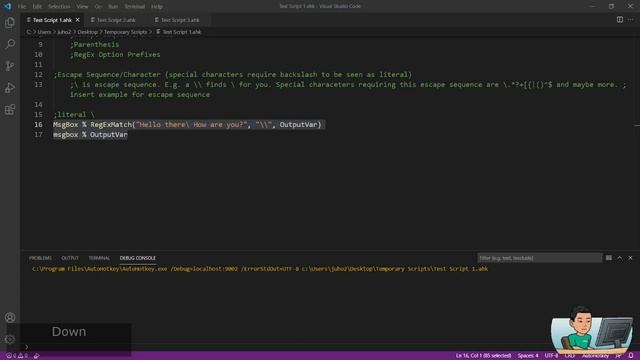The width and height of the screenshot is (640, 360).
Task: Open the Manage gear icon
Action: (x=10, y=339)
